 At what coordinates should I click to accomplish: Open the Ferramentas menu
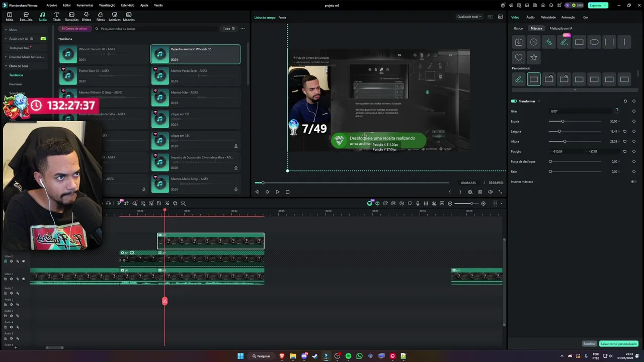[x=85, y=5]
